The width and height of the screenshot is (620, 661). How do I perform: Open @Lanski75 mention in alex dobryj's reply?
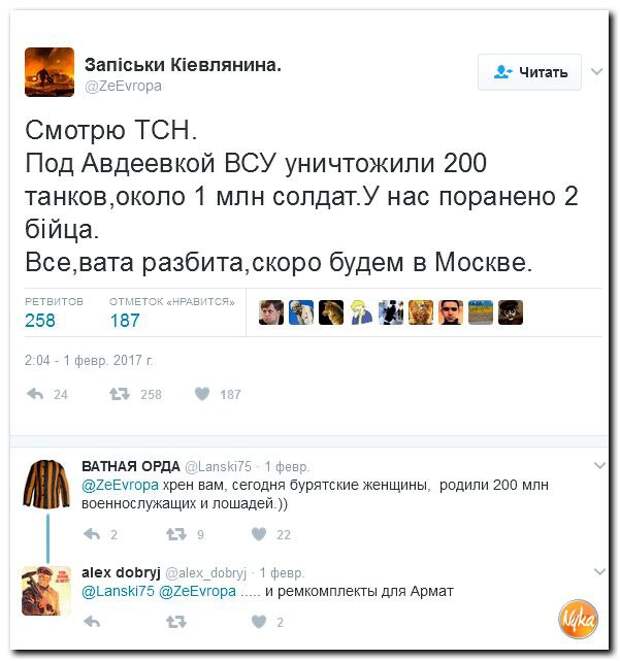pyautogui.click(x=118, y=591)
